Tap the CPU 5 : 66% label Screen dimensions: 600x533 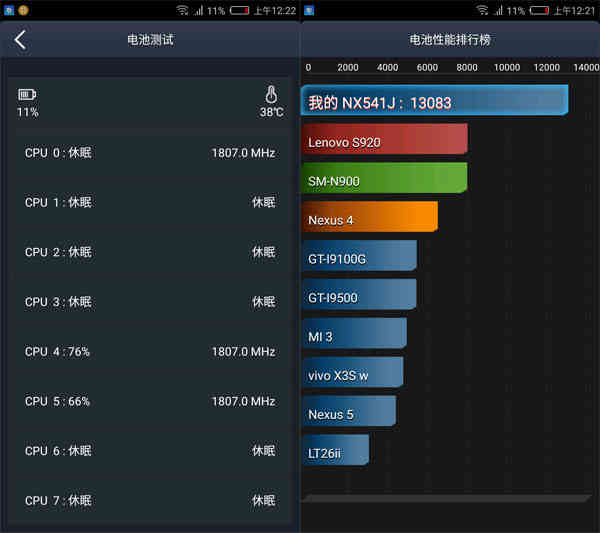pyautogui.click(x=57, y=401)
